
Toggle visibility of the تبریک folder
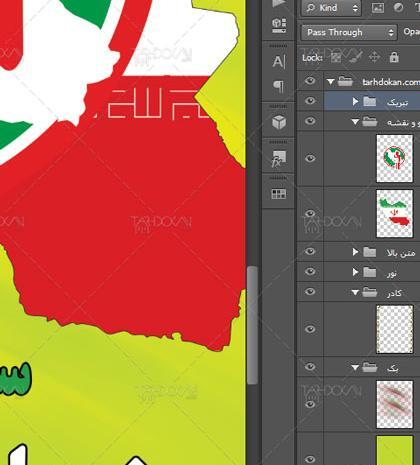tap(310, 101)
